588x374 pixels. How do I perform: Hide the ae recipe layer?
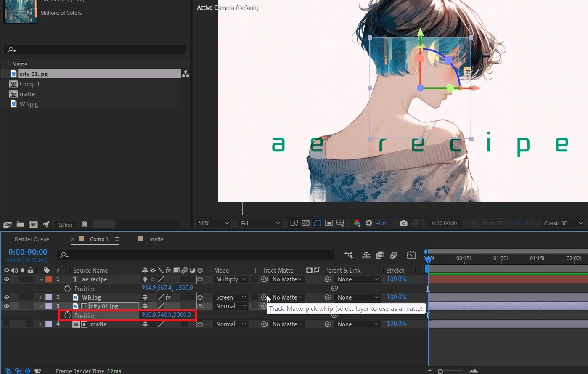point(7,279)
